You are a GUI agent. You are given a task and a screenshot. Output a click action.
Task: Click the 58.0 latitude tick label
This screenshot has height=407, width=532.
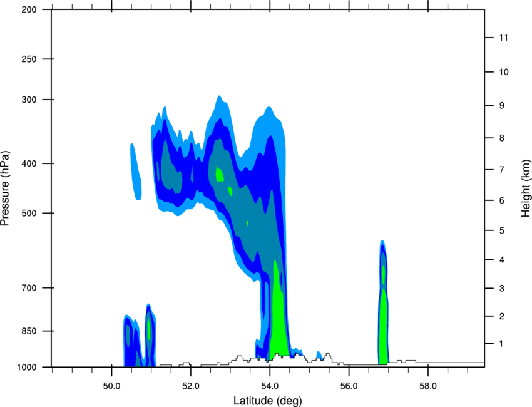428,386
